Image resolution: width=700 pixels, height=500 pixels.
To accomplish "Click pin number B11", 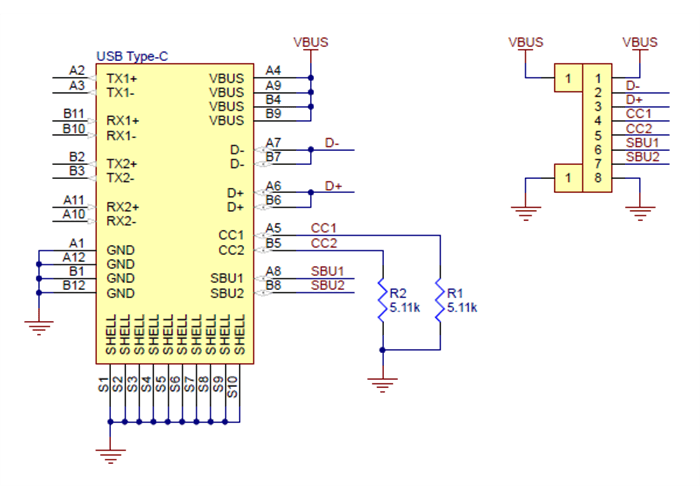I will point(74,114).
